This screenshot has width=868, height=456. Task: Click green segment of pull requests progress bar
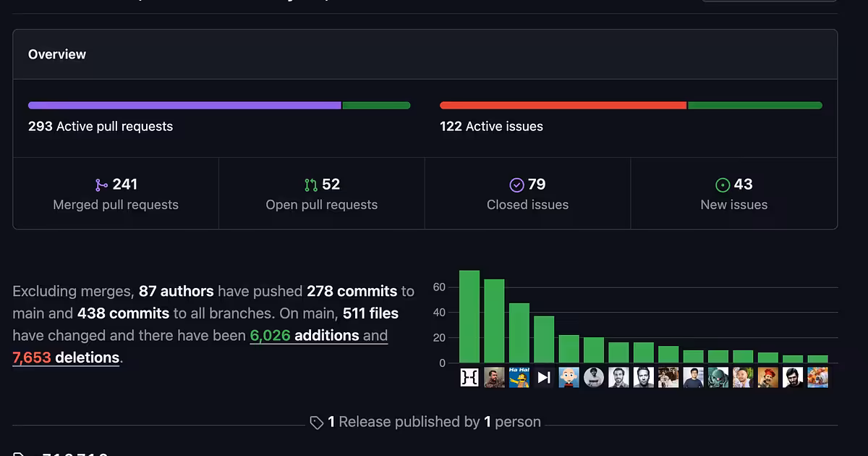pyautogui.click(x=376, y=106)
